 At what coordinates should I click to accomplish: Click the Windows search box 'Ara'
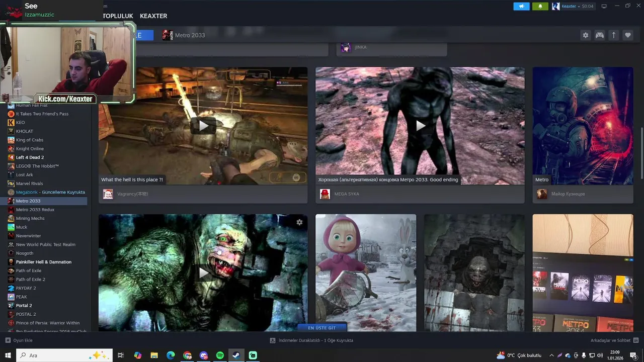pyautogui.click(x=65, y=355)
